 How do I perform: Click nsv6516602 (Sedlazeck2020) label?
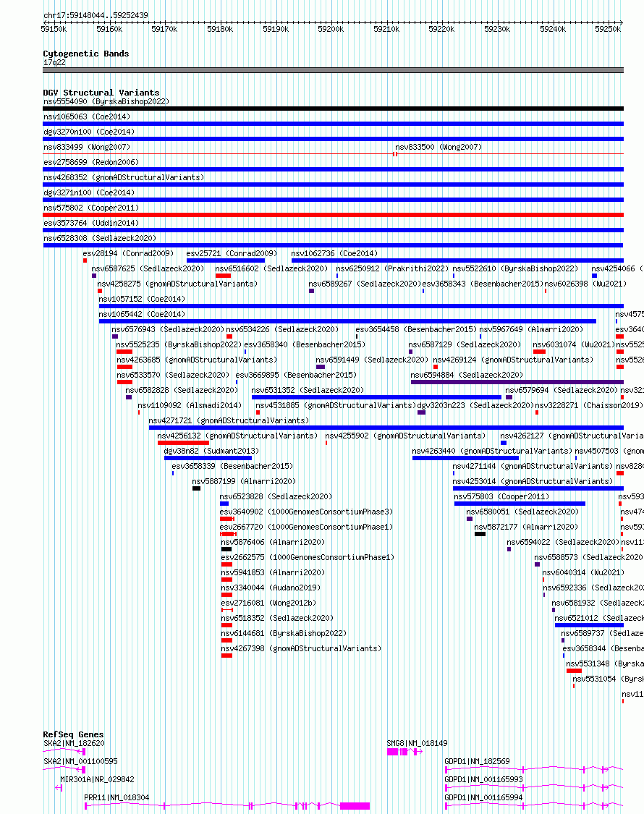271,268
